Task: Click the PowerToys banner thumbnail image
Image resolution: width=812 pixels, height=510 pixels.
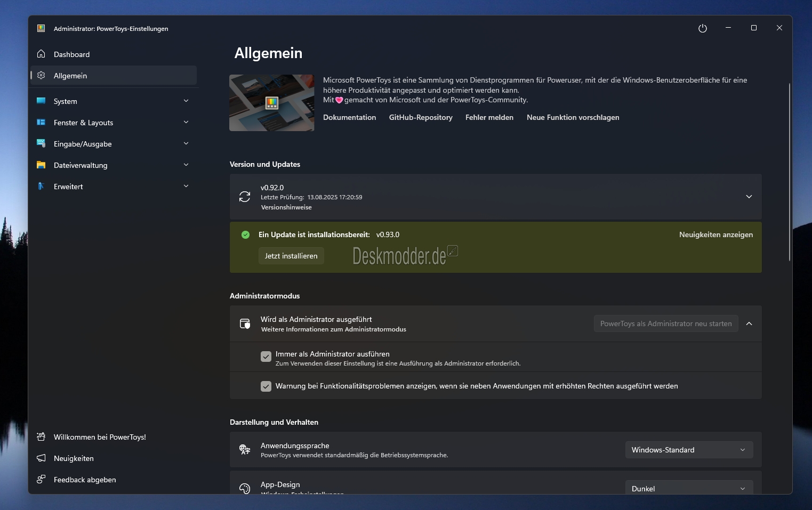Action: pos(272,103)
